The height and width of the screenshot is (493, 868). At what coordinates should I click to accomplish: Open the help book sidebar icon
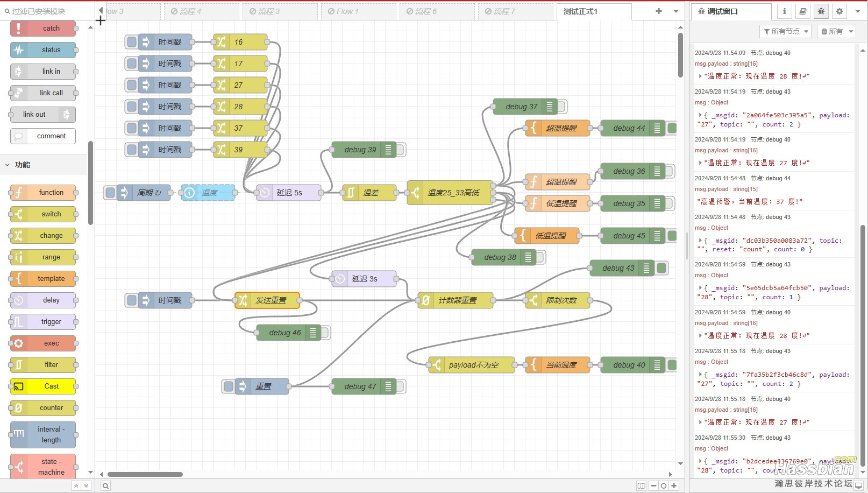802,11
